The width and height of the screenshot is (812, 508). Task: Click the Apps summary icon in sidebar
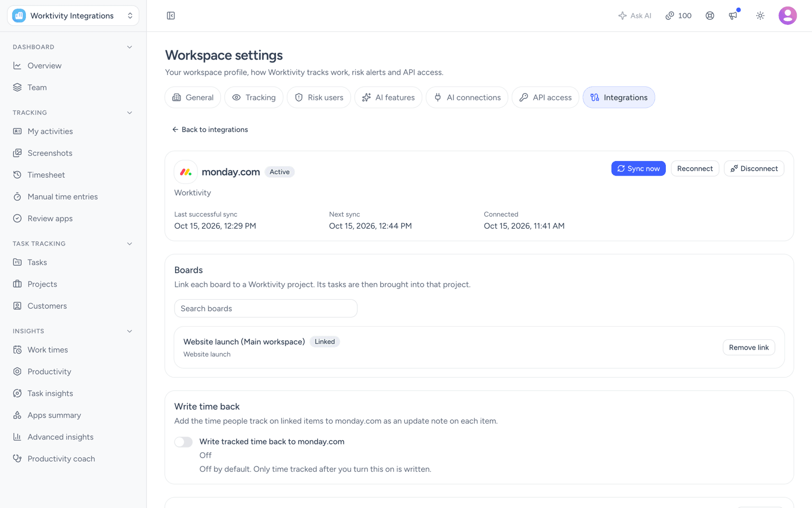(x=17, y=415)
